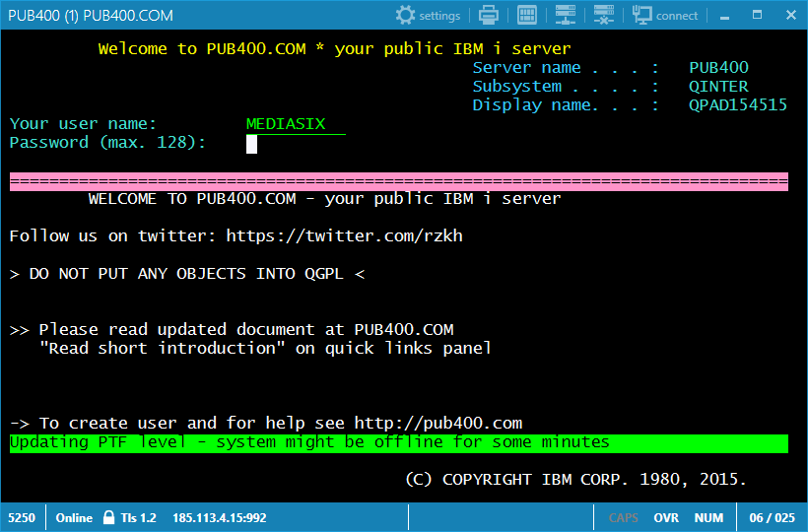Toggle the OVR overwrite mode indicator

pyautogui.click(x=666, y=517)
